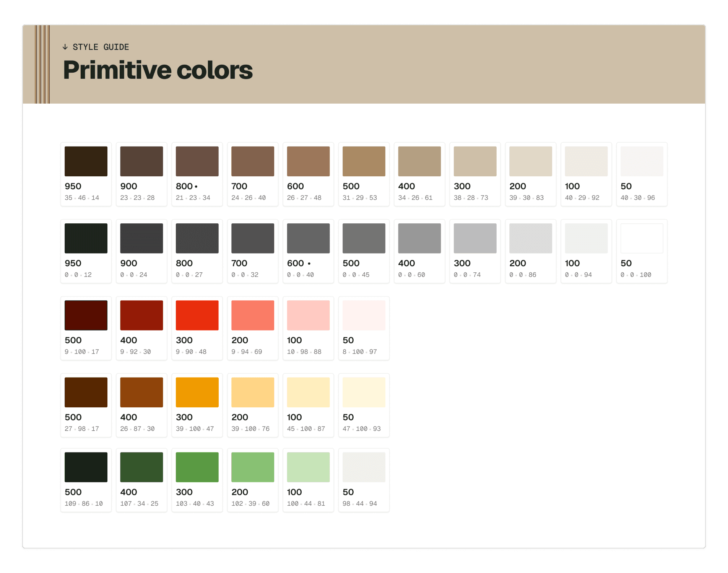Select the gray 600 swatch with dot marker
Image resolution: width=728 pixels, height=573 pixels.
click(308, 238)
